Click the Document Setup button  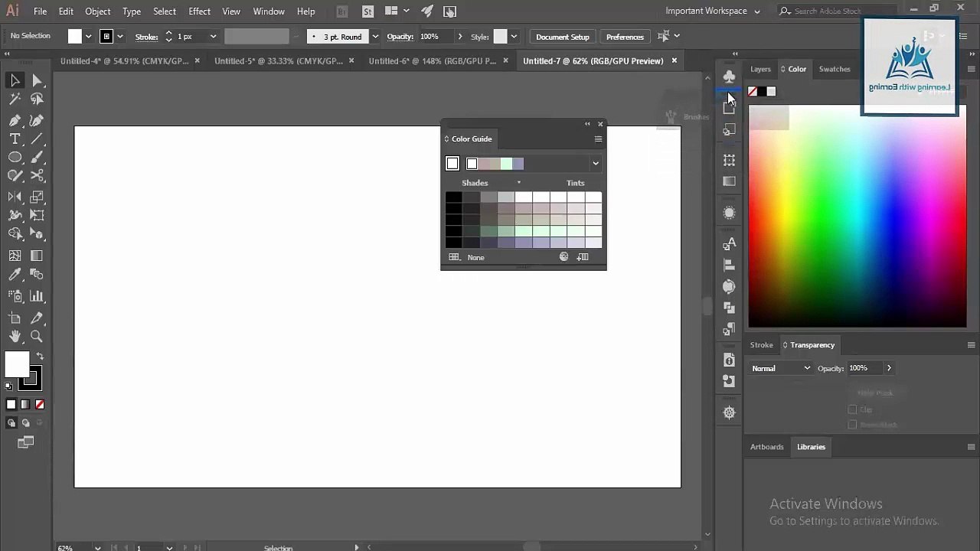coord(563,37)
